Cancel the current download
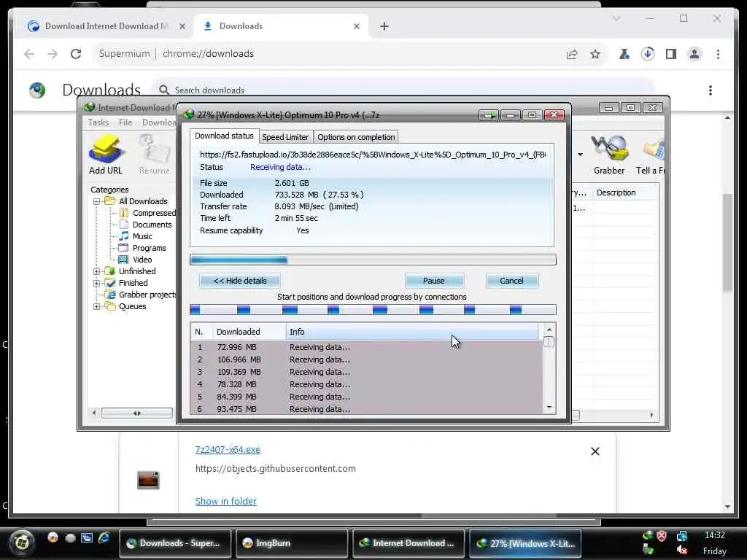The width and height of the screenshot is (747, 560). (x=511, y=281)
